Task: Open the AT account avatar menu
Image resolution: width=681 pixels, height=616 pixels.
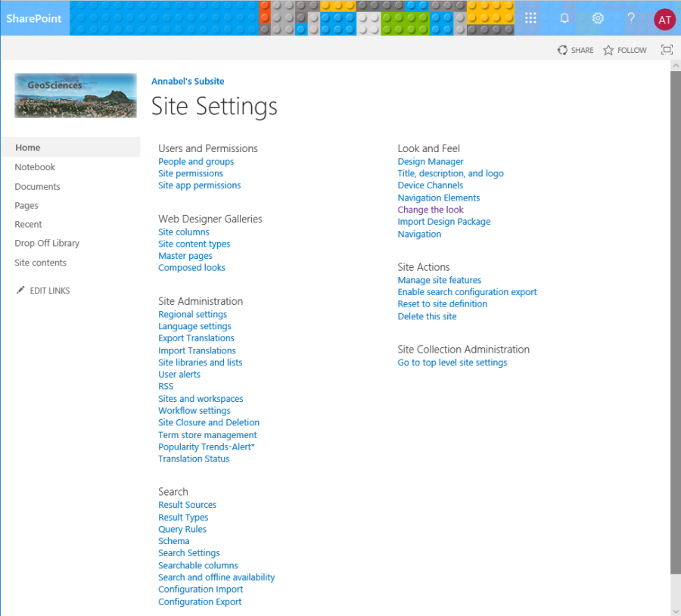Action: point(664,18)
